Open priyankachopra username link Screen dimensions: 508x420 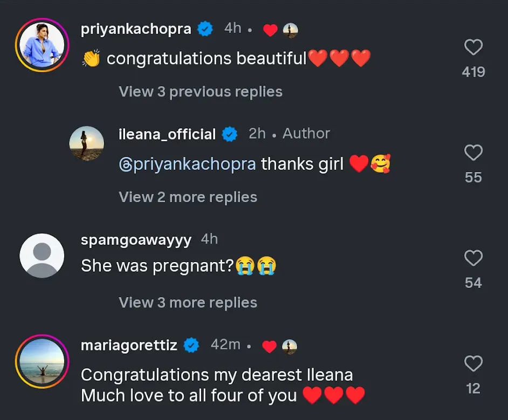(136, 29)
